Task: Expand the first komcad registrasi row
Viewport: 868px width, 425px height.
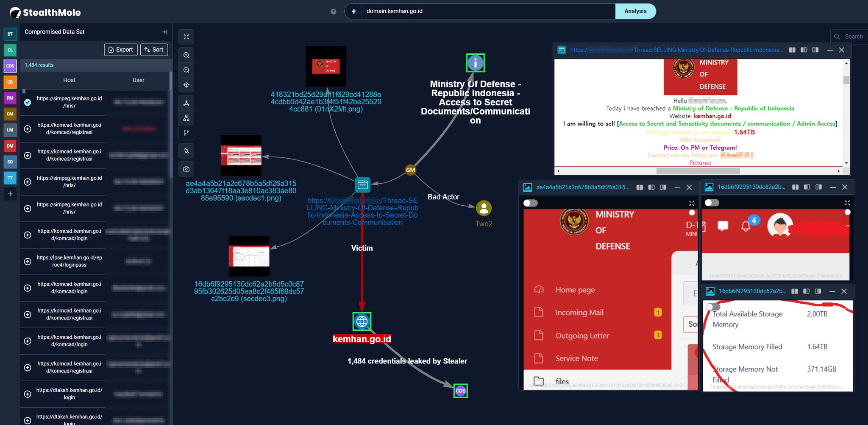Action: coord(28,129)
